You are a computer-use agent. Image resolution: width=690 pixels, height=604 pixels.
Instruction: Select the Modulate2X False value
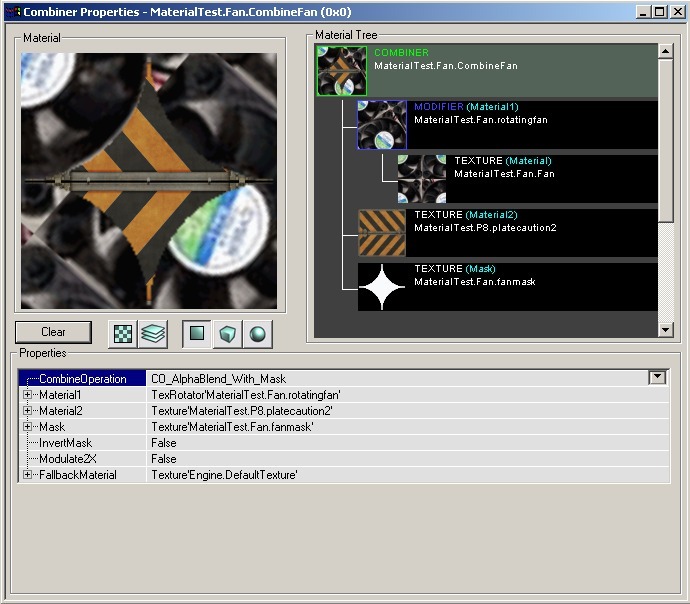pyautogui.click(x=164, y=459)
